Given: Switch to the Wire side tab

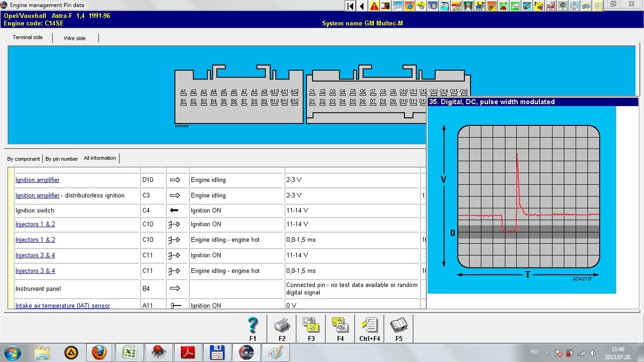Looking at the screenshot, I should [x=74, y=38].
